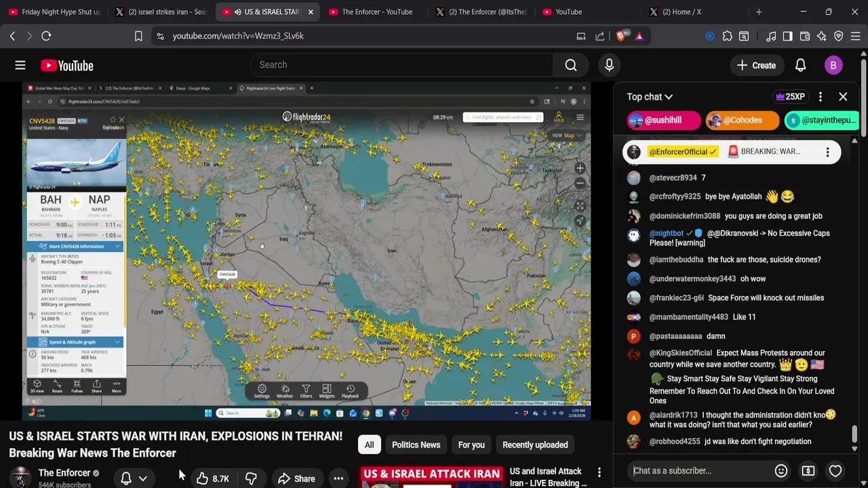Send Super Chat dollar icon

coord(808,470)
